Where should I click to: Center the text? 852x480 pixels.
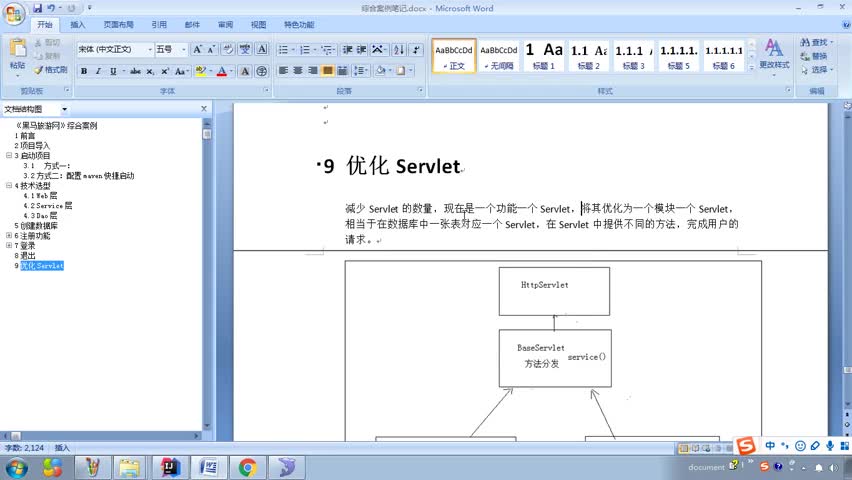pyautogui.click(x=298, y=71)
